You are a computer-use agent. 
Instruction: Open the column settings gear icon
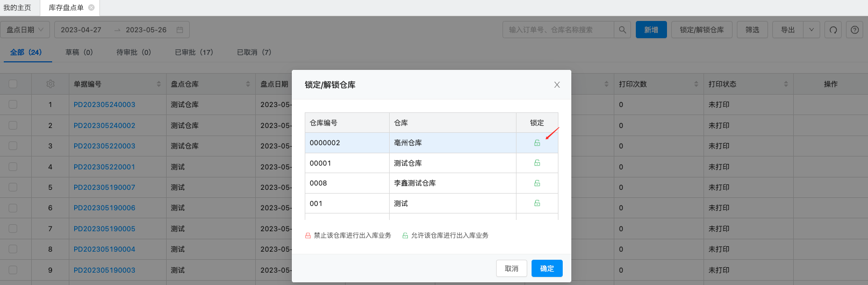coord(51,84)
